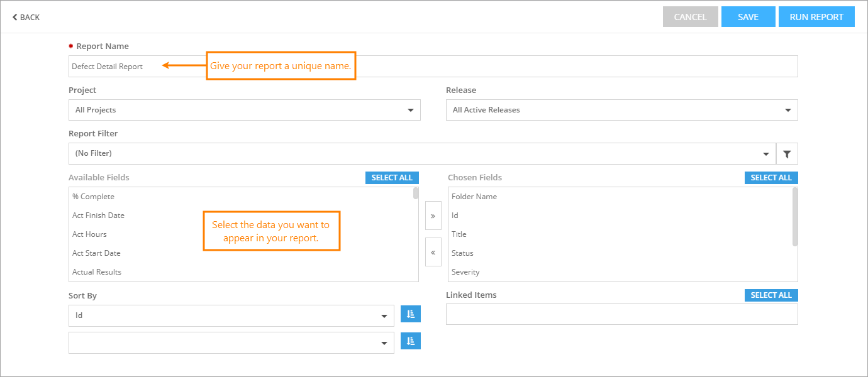Select all Chosen Fields
The width and height of the screenshot is (868, 377).
771,178
